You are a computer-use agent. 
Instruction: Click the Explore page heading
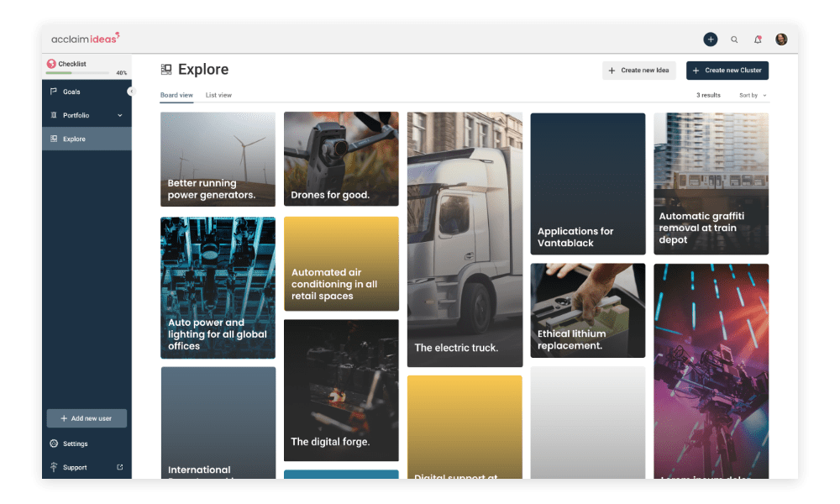pos(203,69)
